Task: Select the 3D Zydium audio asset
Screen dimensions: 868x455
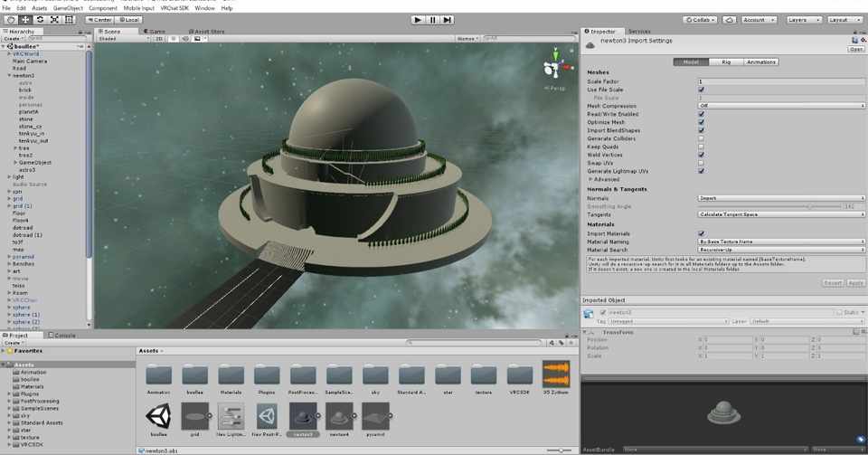Action: coord(556,374)
